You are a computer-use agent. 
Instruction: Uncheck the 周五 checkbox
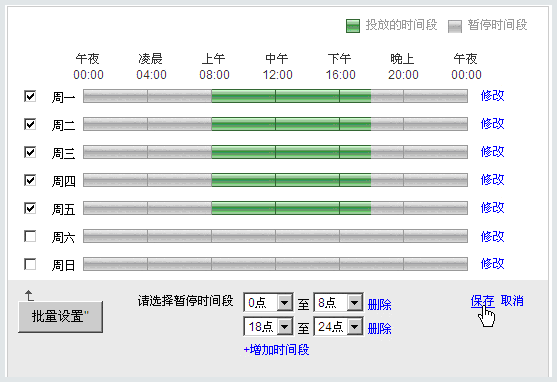point(30,208)
